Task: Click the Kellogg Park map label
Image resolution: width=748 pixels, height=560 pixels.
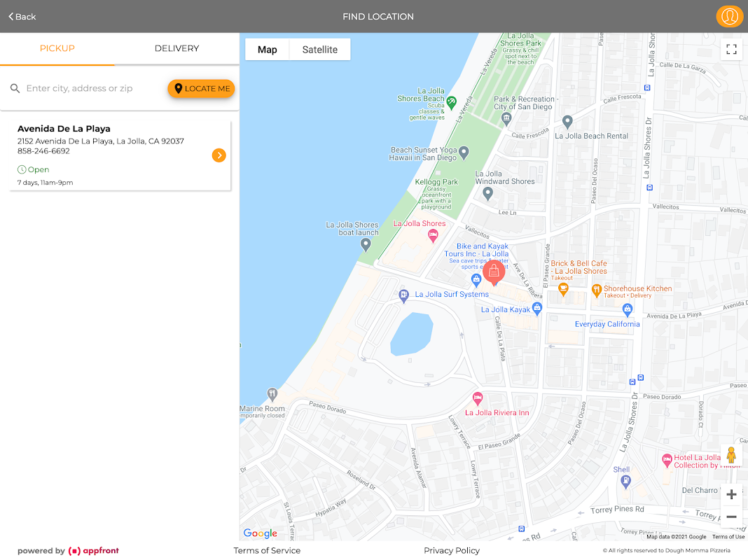Action: click(436, 182)
